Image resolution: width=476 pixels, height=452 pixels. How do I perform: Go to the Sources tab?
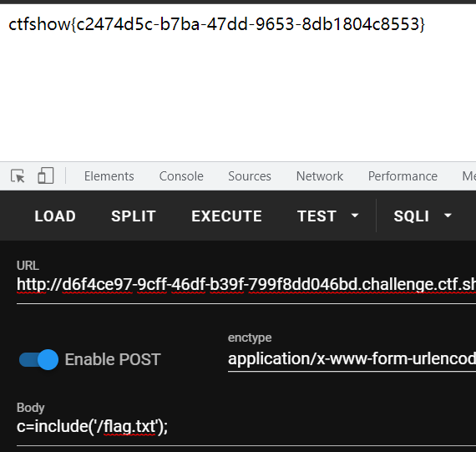pos(250,176)
